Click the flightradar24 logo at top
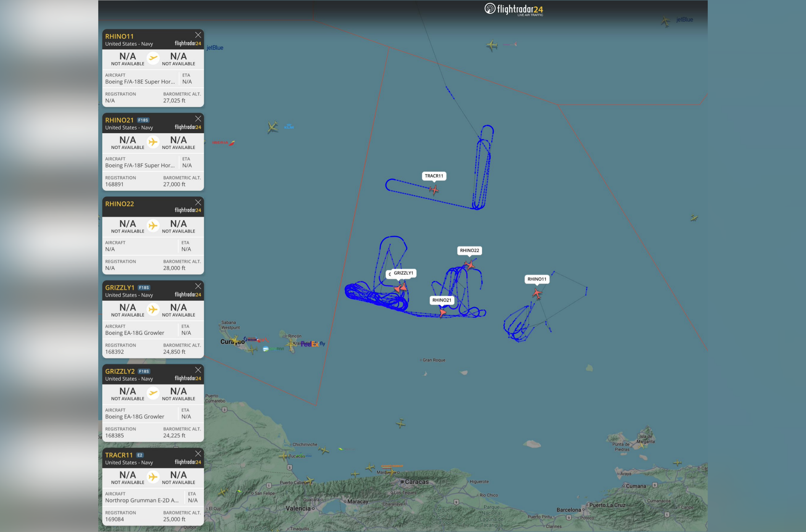 (x=513, y=9)
